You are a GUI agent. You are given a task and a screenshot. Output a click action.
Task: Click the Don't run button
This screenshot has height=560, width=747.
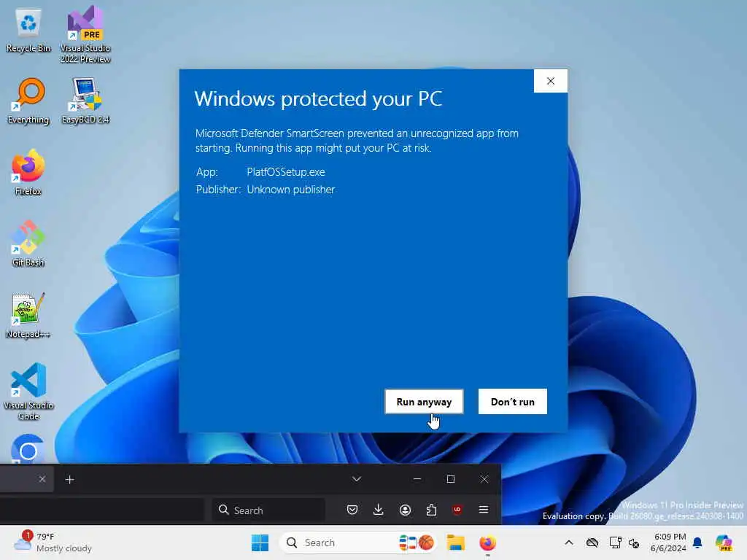click(513, 402)
